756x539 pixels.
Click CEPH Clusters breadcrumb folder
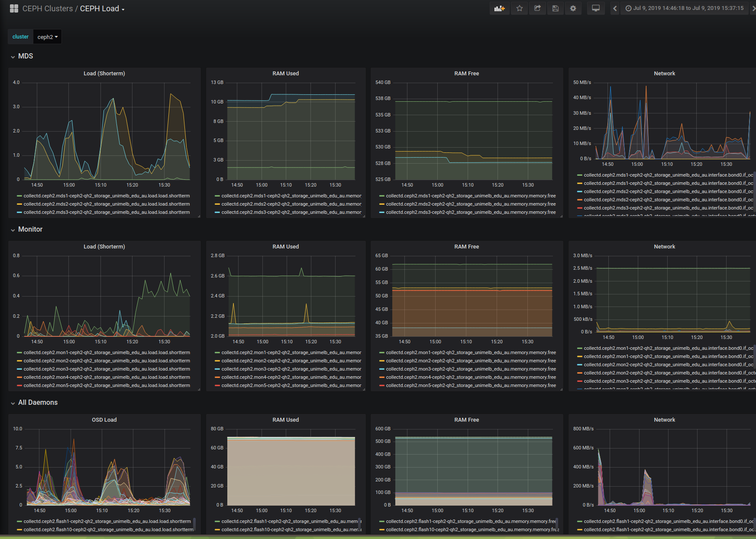click(48, 9)
